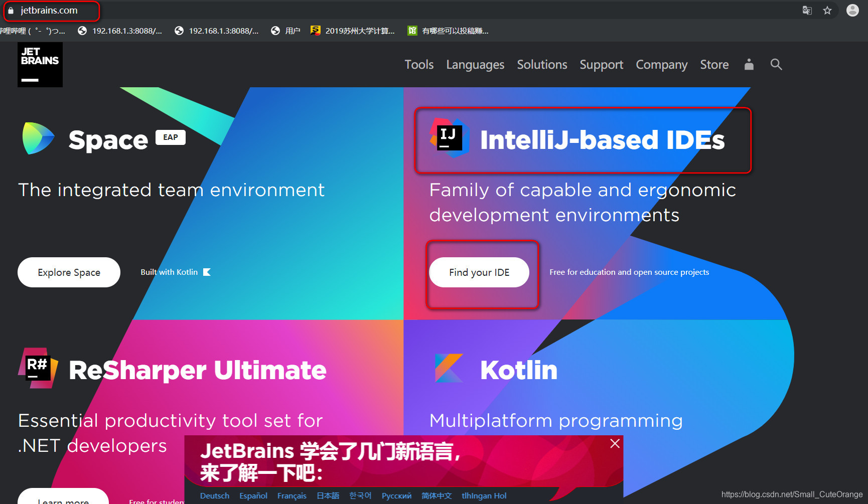
Task: Open the first 192.168.1.3:8088 bookmark
Action: point(120,31)
